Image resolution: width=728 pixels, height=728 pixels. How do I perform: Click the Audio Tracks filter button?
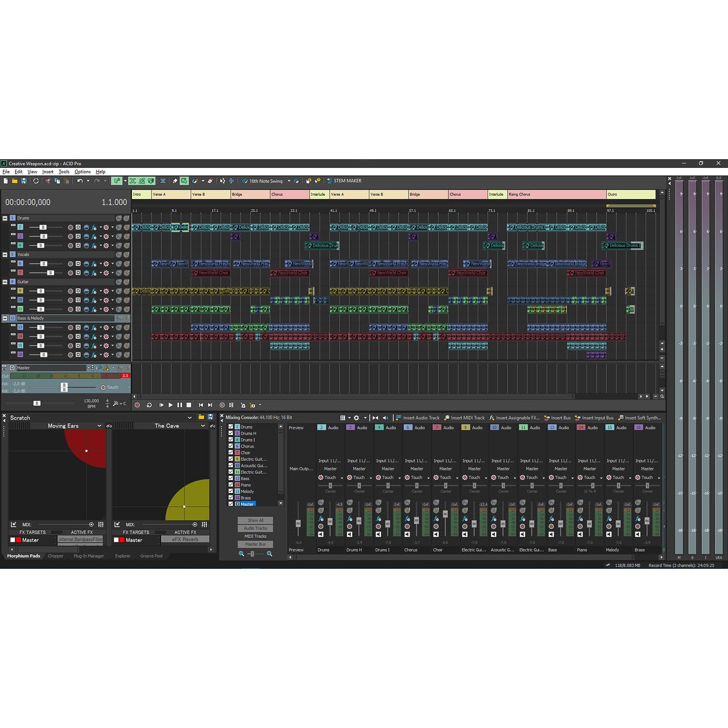255,528
